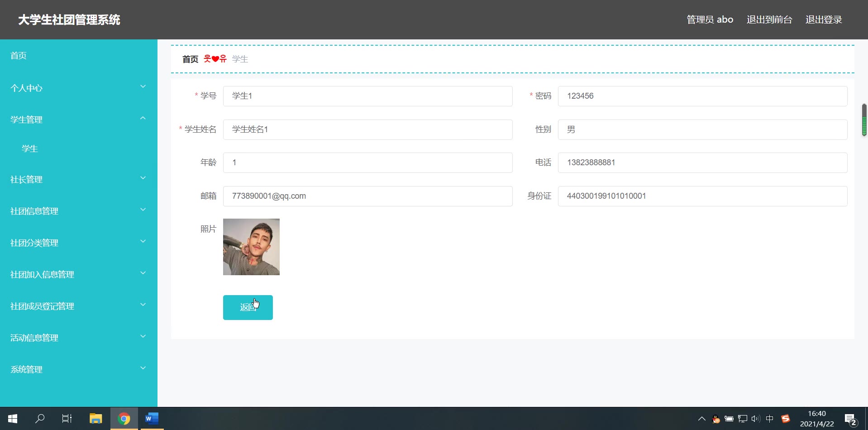Switch the Chinese input mode indicator
Screen dimensions: 868x430
770,419
